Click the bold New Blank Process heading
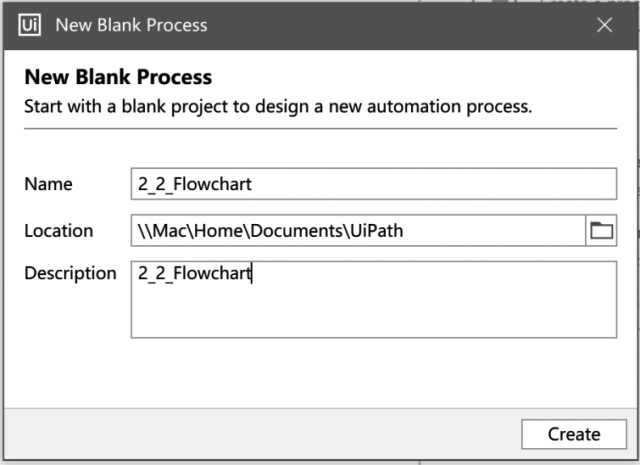The width and height of the screenshot is (640, 465). click(118, 77)
